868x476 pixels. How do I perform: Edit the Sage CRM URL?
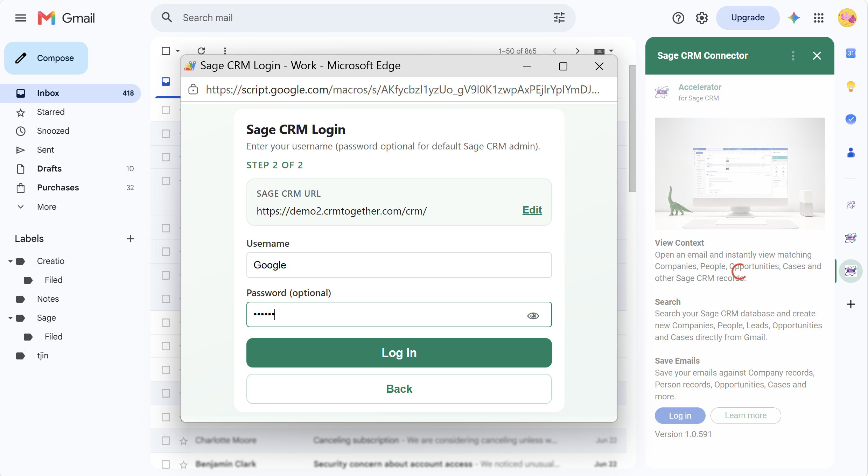[x=532, y=210]
